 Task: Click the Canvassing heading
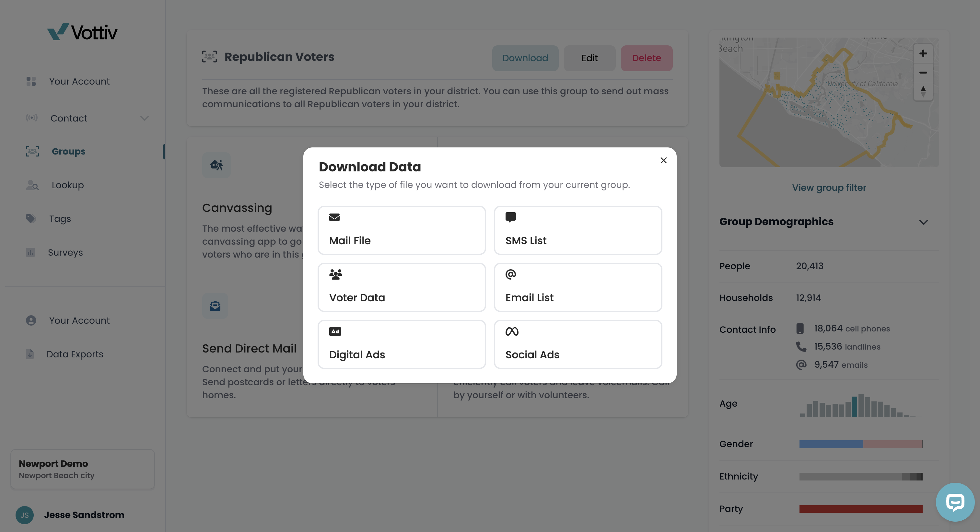coord(237,208)
